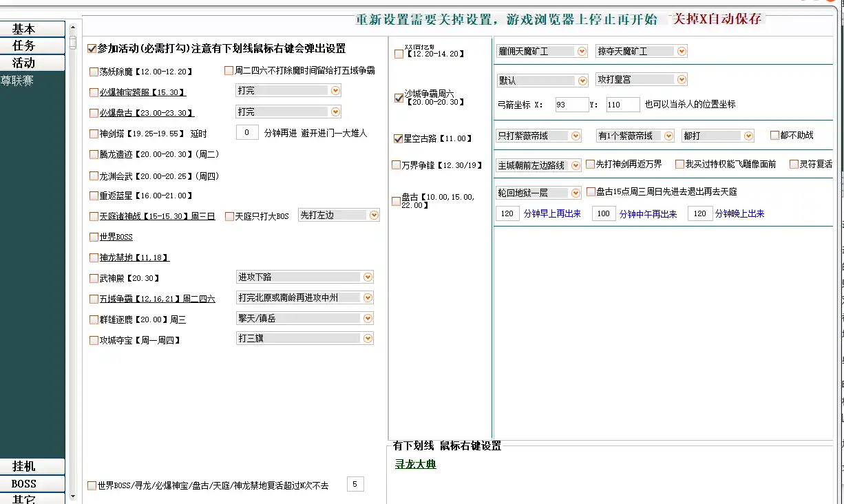Uncheck 参加活动(必需打勾) checkbox

click(92, 49)
